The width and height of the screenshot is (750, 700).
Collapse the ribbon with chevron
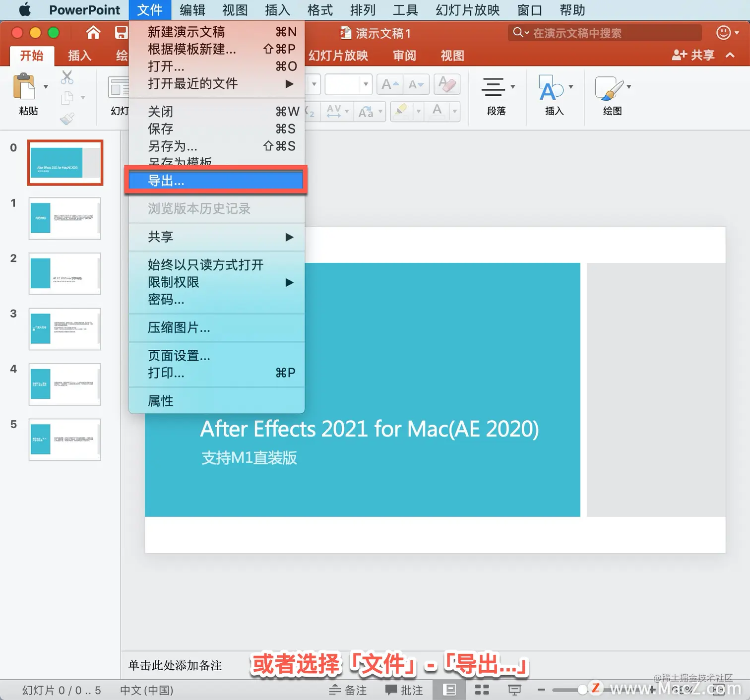[730, 55]
